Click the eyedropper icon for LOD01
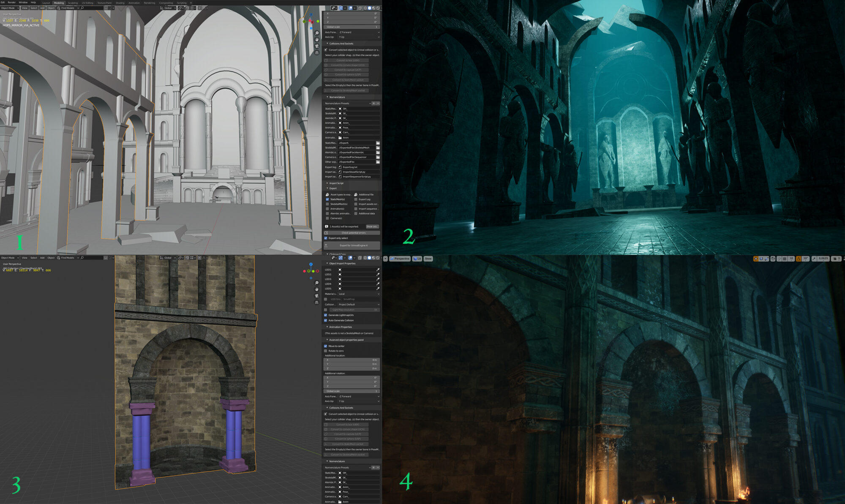Viewport: 845px width, 504px height. (x=378, y=270)
